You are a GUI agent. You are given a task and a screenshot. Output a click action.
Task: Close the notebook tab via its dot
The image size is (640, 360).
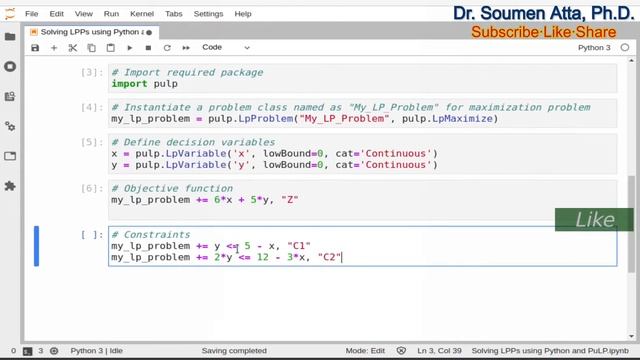[149, 32]
